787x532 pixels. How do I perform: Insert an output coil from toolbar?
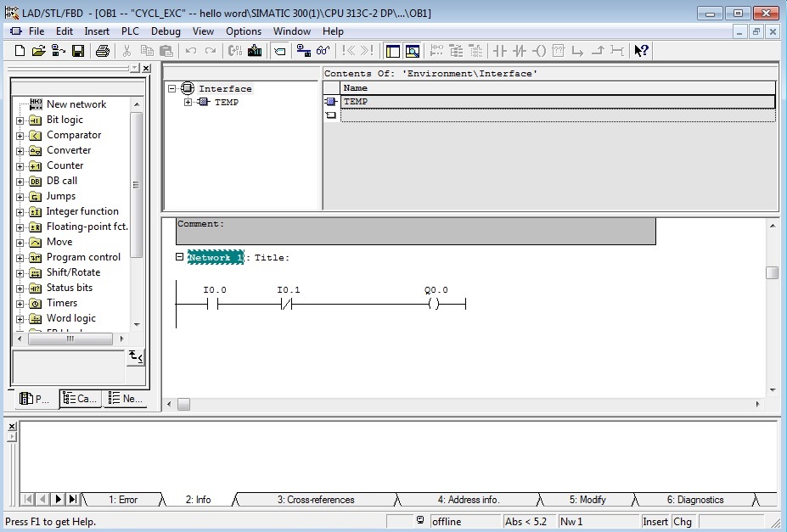538,51
